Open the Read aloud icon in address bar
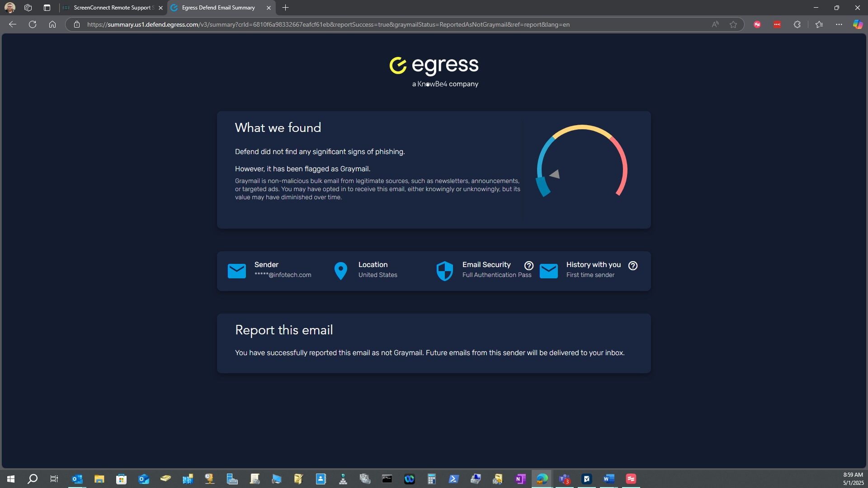 (x=715, y=24)
